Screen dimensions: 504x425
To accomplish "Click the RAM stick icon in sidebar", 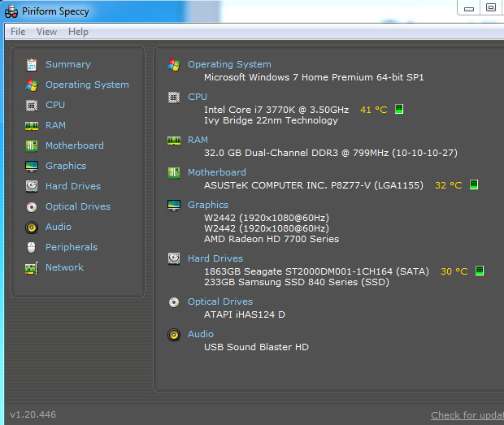I will (32, 126).
